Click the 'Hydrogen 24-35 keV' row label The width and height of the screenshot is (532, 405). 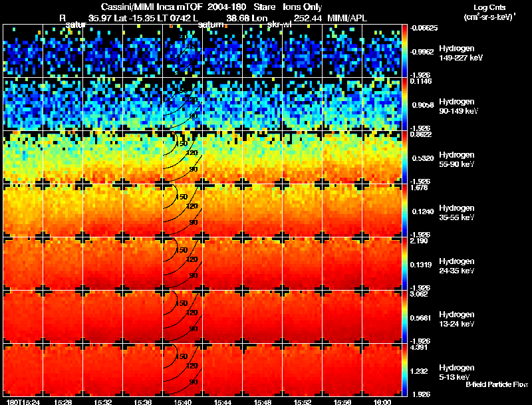pos(457,266)
